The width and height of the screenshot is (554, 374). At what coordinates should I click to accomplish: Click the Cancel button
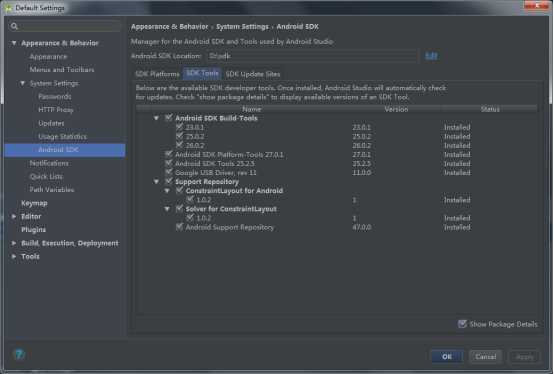[485, 356]
